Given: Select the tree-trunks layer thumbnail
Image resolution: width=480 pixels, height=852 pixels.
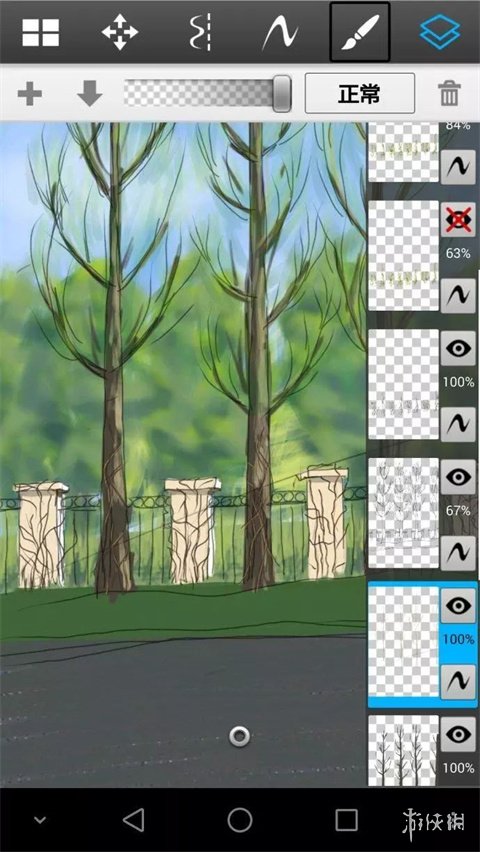Looking at the screenshot, I should pos(403,750).
